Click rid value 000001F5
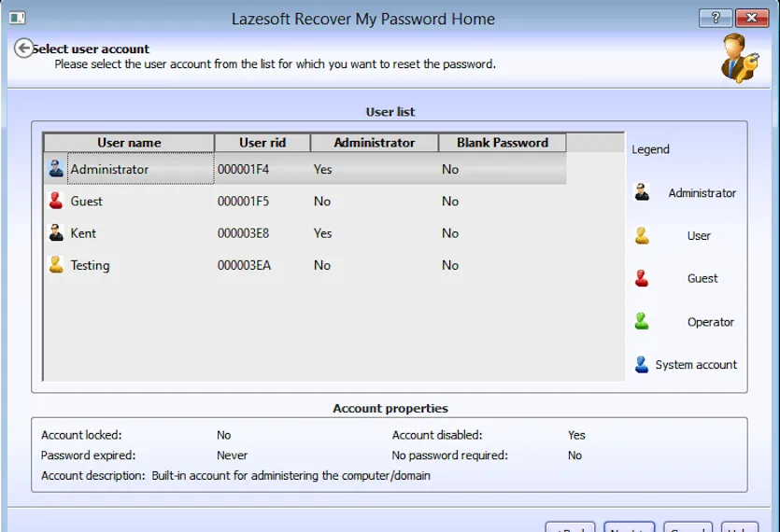Screen dimensions: 780x532 coord(243,202)
